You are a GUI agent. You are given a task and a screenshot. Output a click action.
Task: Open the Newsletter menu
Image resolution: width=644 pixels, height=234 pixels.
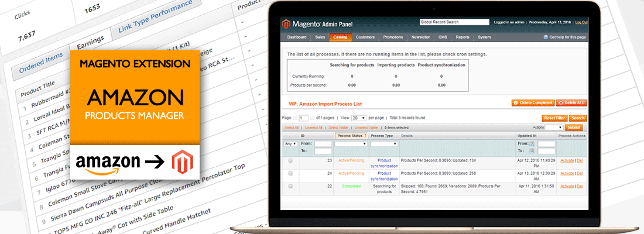click(420, 37)
